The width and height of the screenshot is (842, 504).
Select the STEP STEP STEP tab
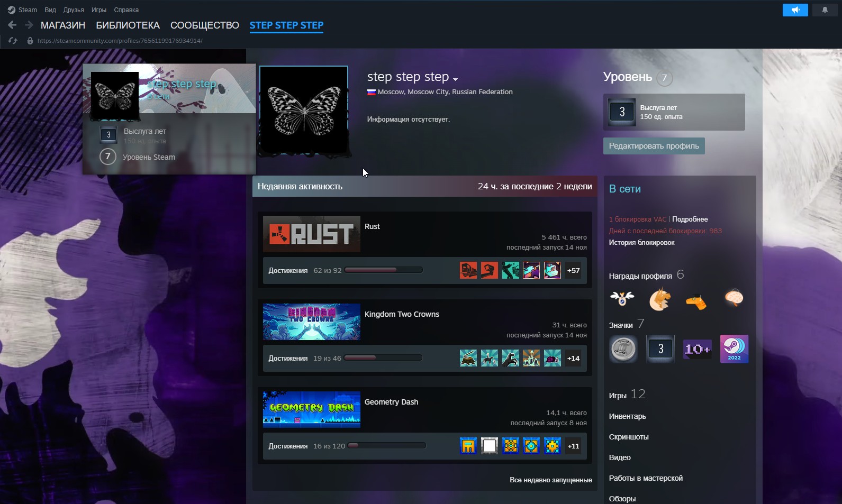tap(286, 25)
